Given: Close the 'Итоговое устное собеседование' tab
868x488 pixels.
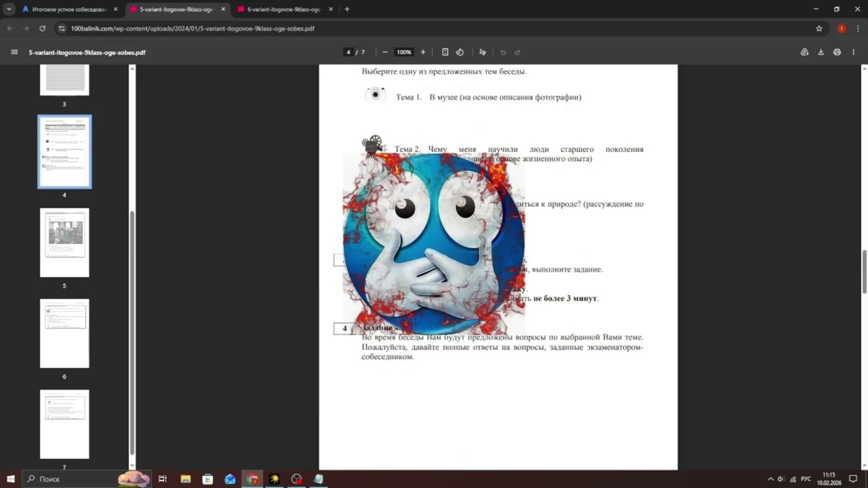Looking at the screenshot, I should (115, 9).
